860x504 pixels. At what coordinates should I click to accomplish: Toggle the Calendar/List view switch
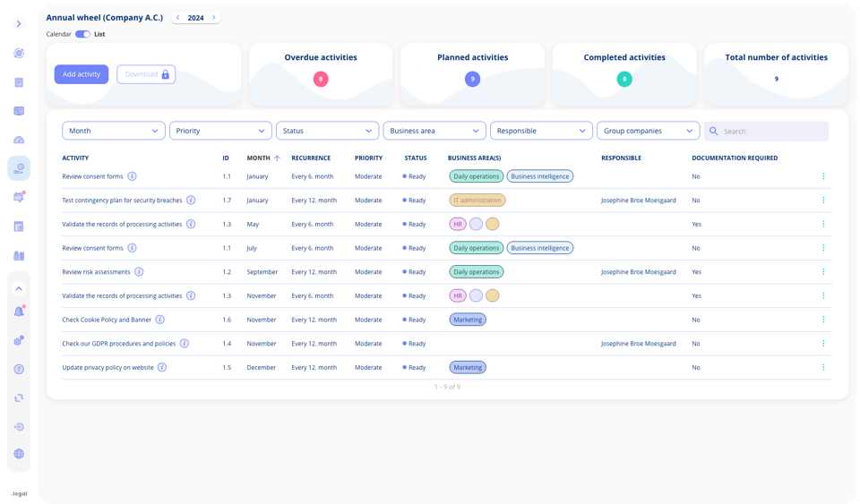[82, 34]
